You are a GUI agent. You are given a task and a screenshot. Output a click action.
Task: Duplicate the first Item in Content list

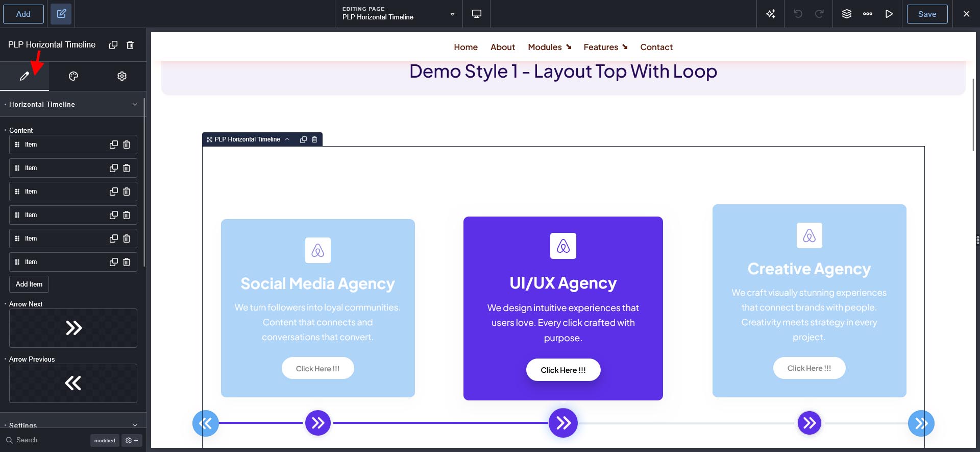114,145
